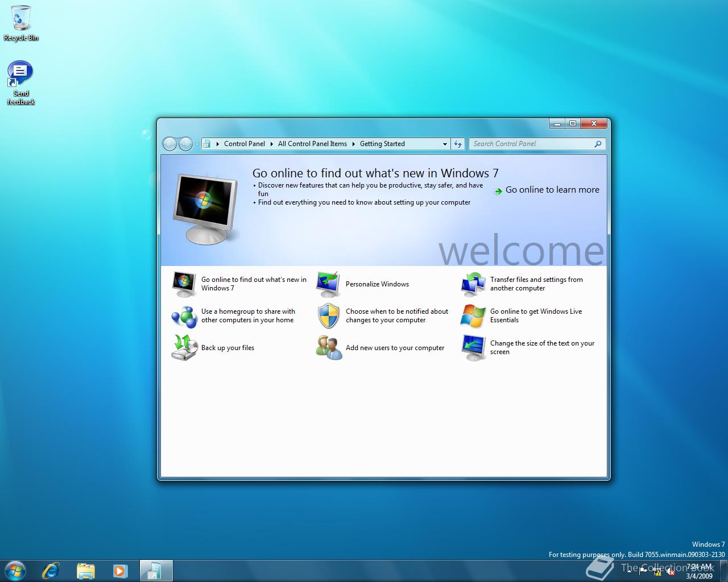Click the Add new users to your computer text

pyautogui.click(x=395, y=348)
